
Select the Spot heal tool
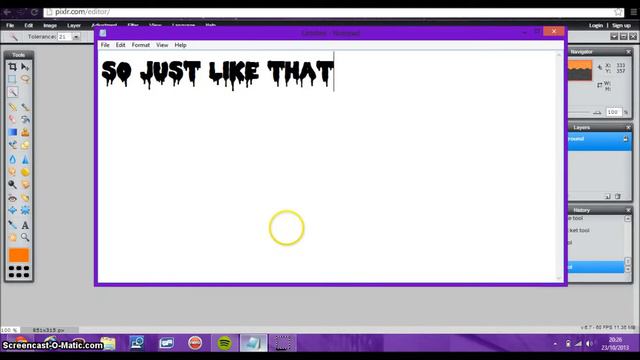25,198
